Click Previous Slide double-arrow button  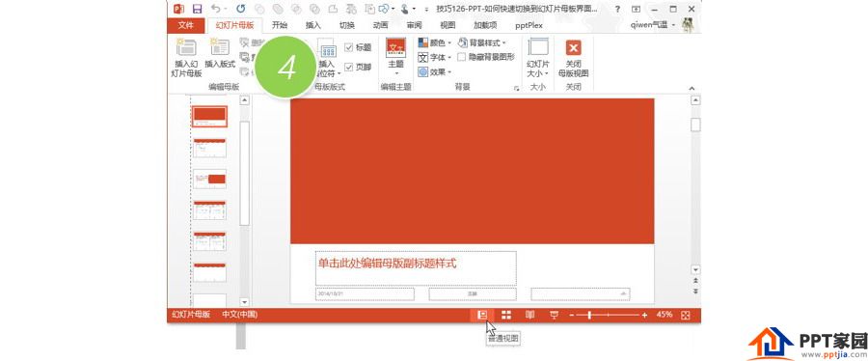(695, 281)
